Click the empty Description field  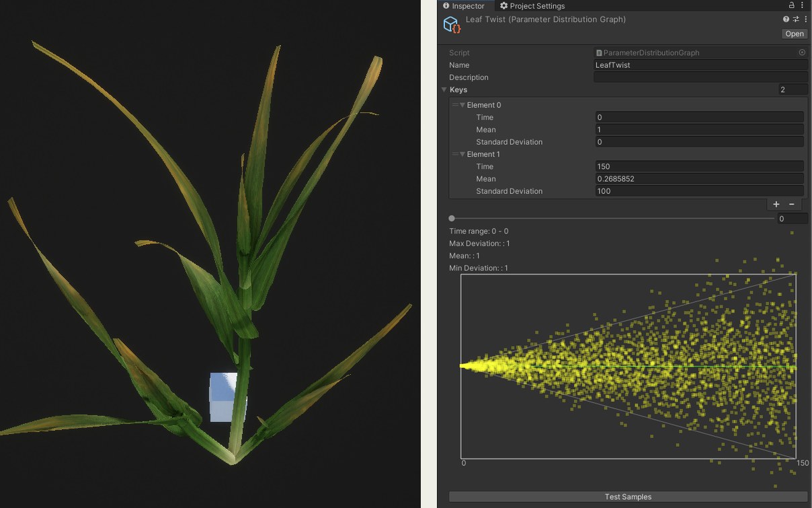pyautogui.click(x=700, y=77)
